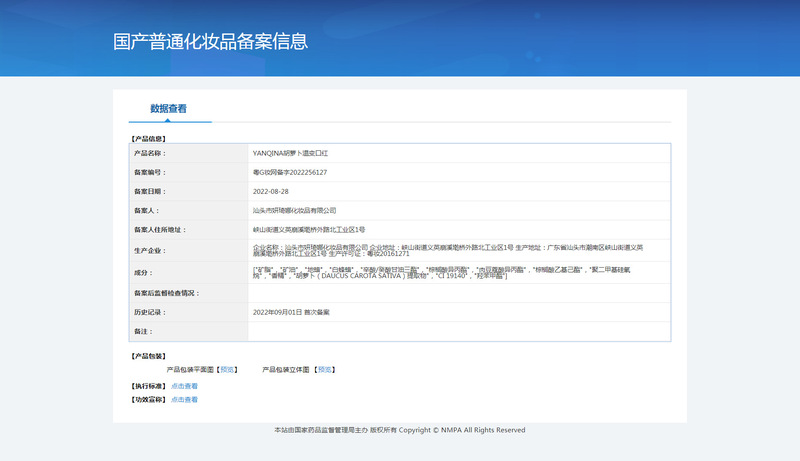800x461 pixels.
Task: Click the 成分： row label
Action: click(x=143, y=273)
